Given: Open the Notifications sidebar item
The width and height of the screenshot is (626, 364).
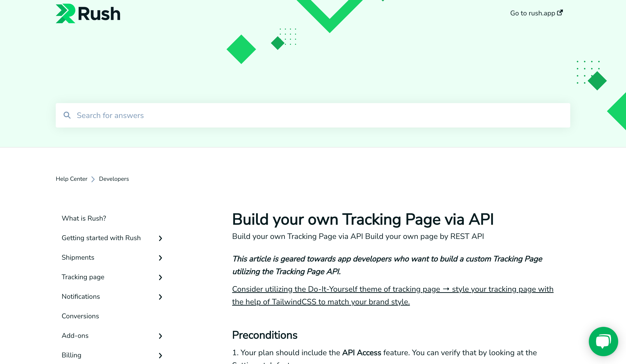Looking at the screenshot, I should pyautogui.click(x=81, y=297).
